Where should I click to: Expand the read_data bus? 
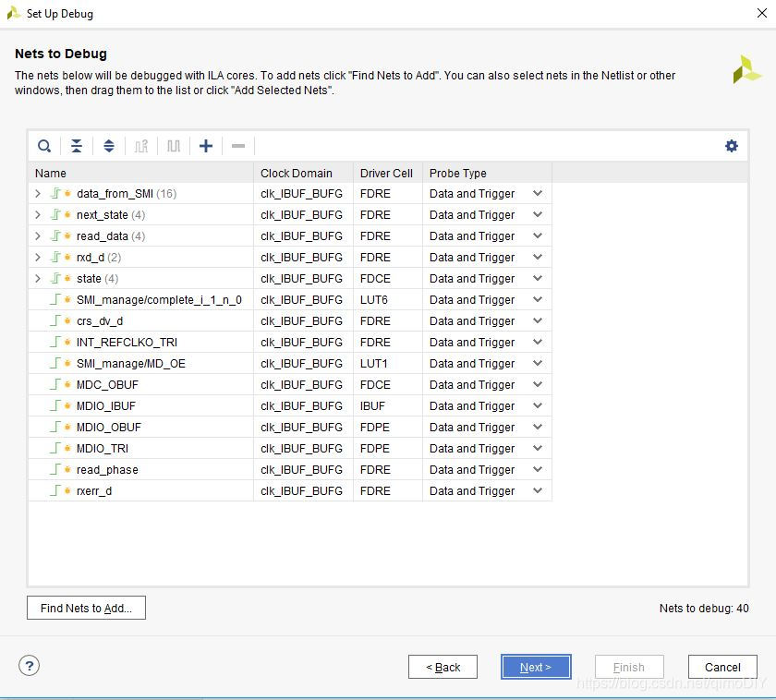[38, 236]
